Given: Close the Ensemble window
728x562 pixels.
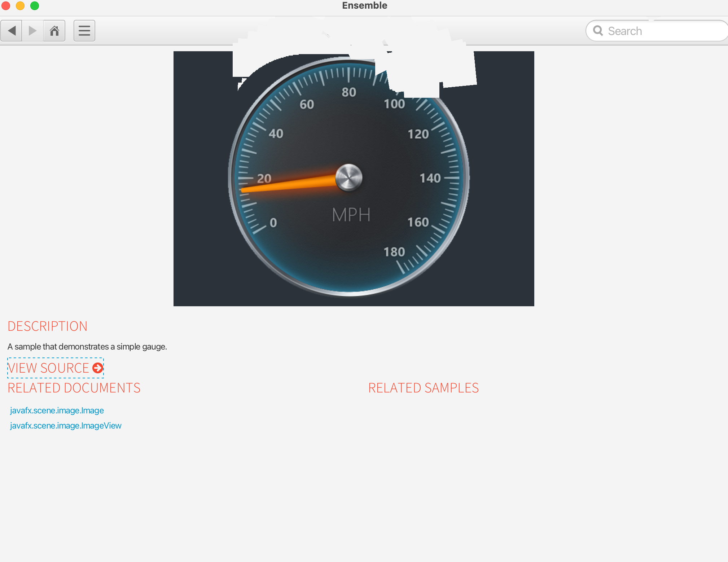Looking at the screenshot, I should (6, 6).
